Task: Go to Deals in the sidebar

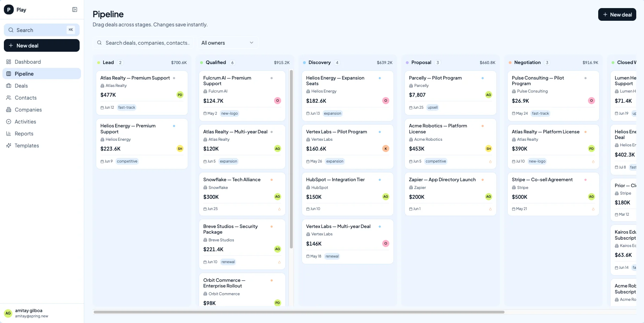Action: click(42, 85)
